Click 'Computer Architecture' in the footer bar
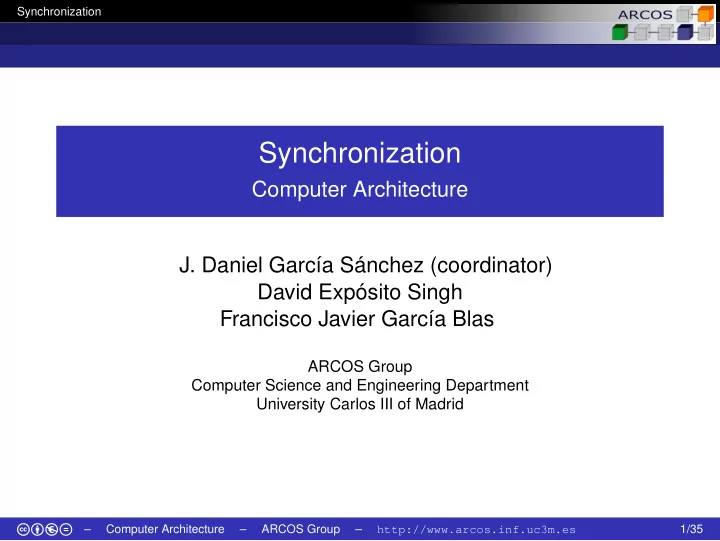 [x=165, y=529]
